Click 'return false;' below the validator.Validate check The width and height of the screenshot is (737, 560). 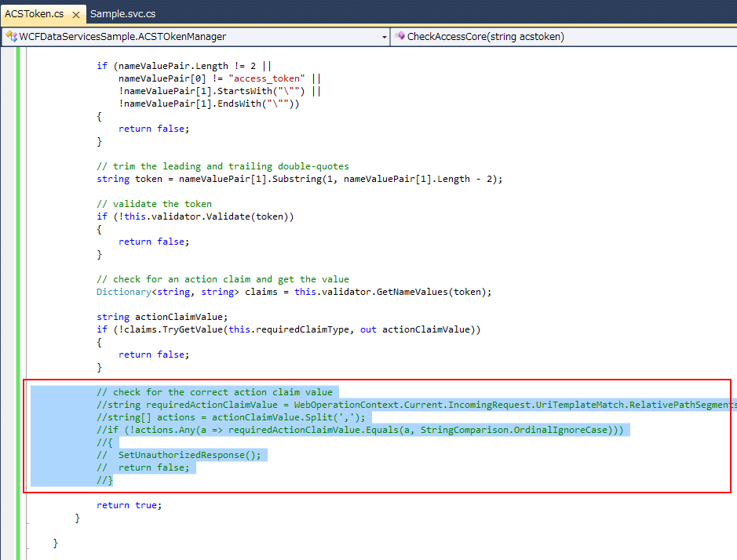click(153, 242)
